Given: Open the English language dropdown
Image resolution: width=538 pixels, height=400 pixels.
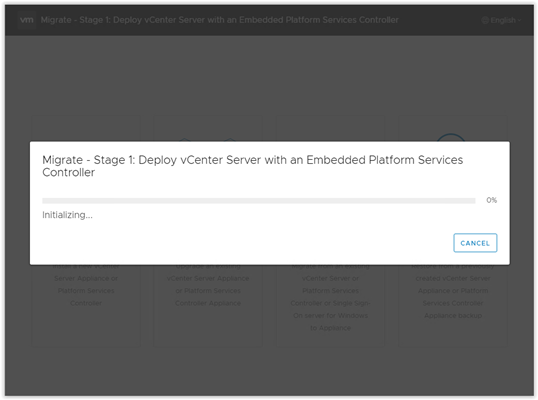Looking at the screenshot, I should (x=501, y=20).
